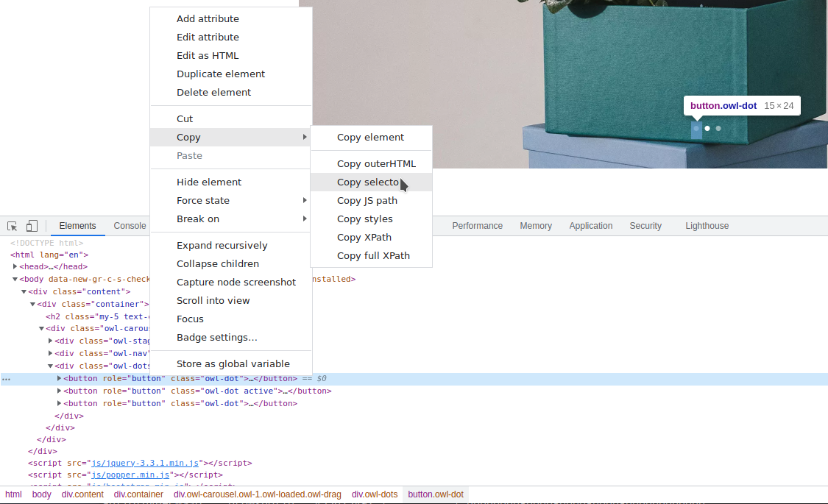Expand the head node
This screenshot has height=504, width=828.
pyautogui.click(x=15, y=266)
